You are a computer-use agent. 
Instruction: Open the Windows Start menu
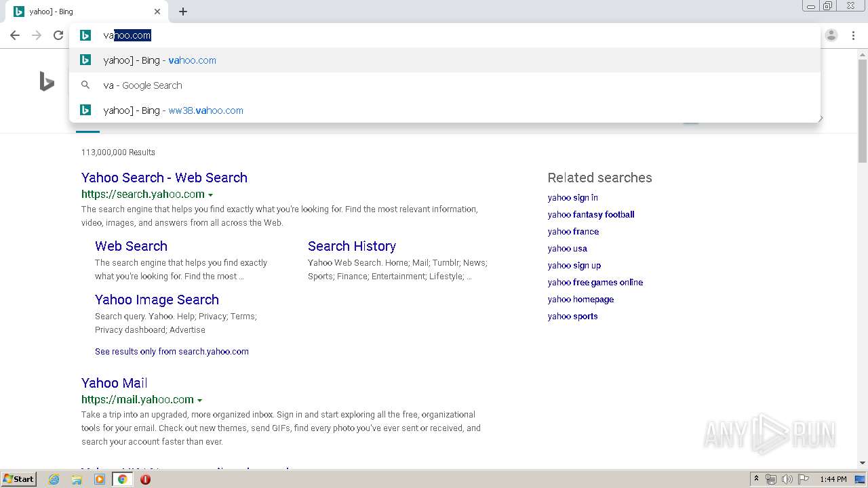(x=18, y=479)
